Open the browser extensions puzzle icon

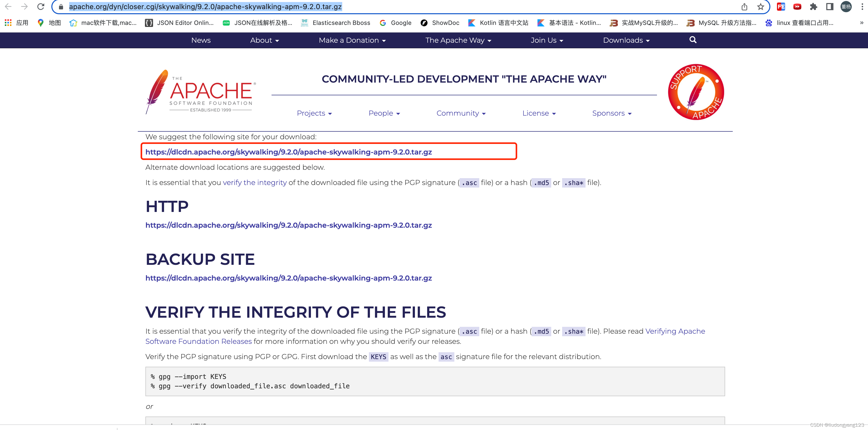813,7
